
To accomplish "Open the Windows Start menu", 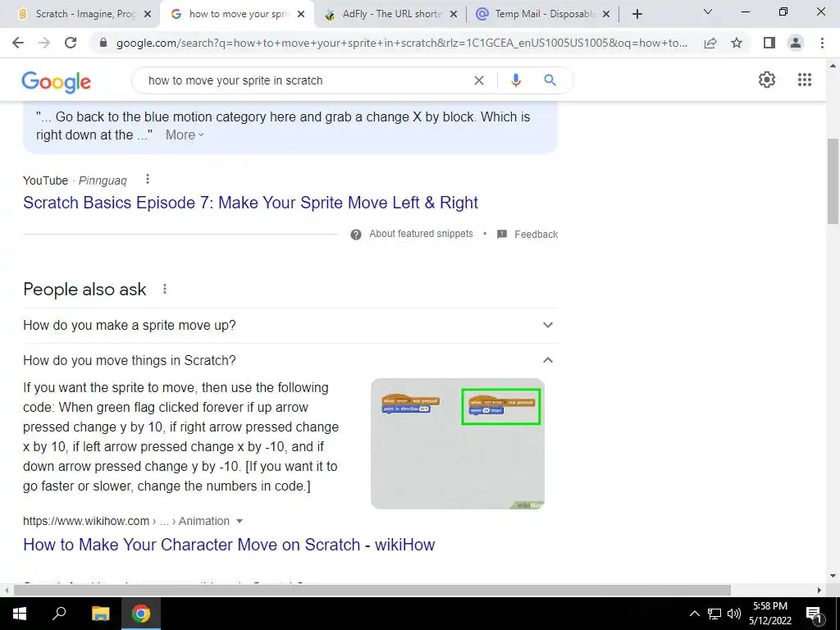I will [x=20, y=614].
